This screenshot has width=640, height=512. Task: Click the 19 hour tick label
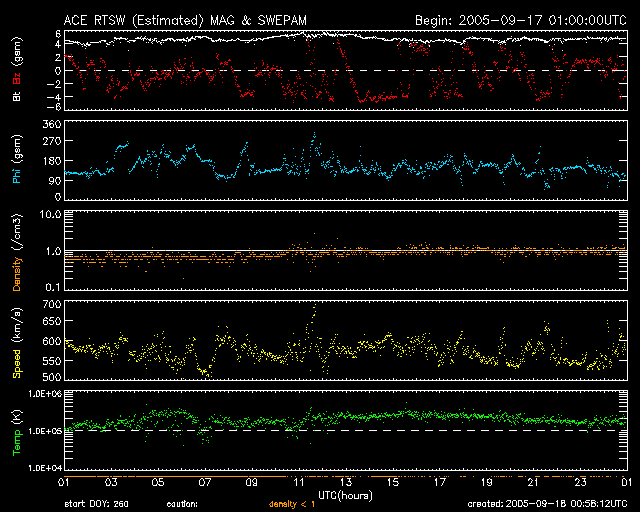point(487,482)
